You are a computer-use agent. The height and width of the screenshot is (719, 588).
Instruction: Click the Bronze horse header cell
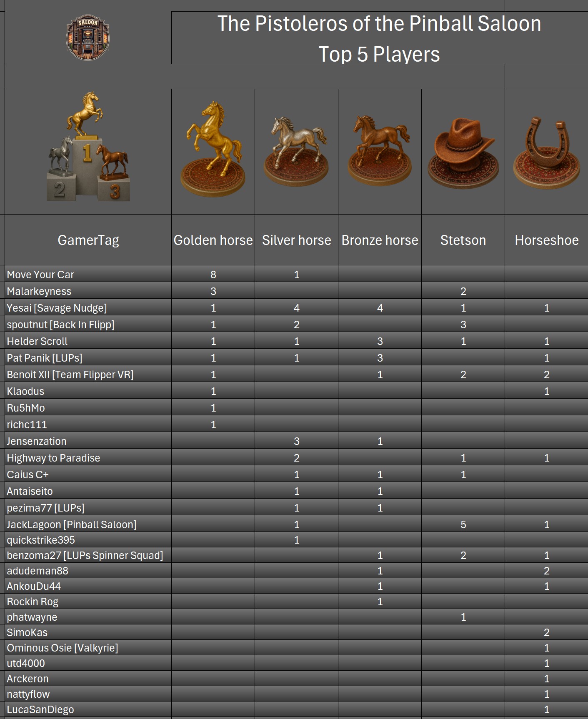pos(380,240)
